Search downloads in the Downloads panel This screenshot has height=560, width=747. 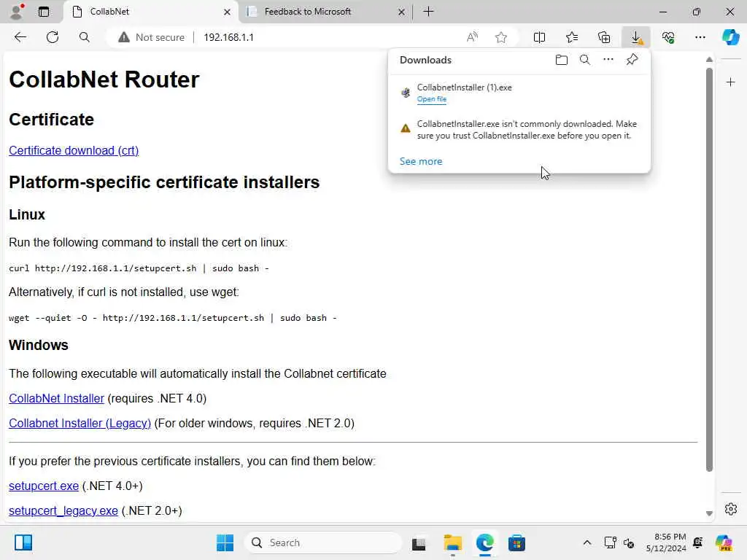tap(585, 60)
